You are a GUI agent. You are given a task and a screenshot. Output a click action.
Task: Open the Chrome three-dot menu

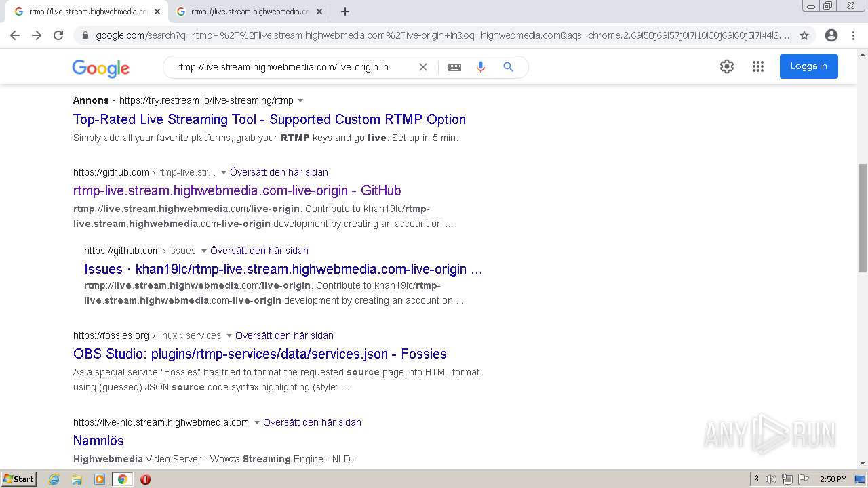pos(853,35)
